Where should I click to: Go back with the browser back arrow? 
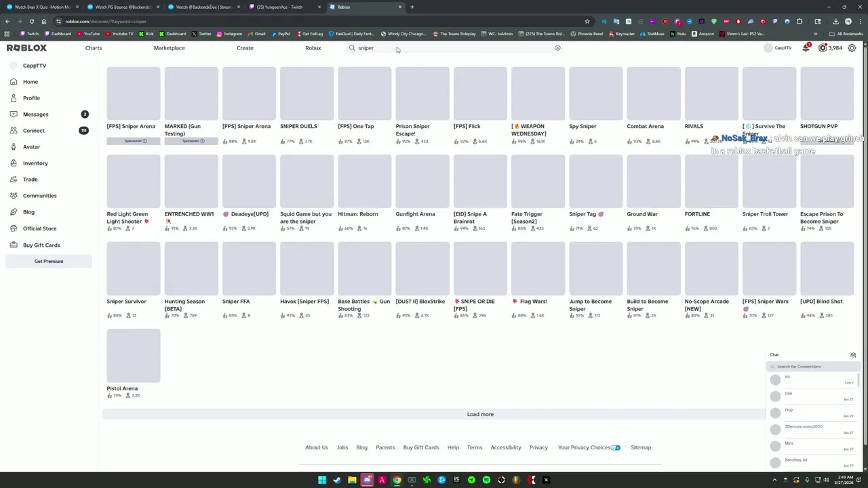click(x=7, y=21)
